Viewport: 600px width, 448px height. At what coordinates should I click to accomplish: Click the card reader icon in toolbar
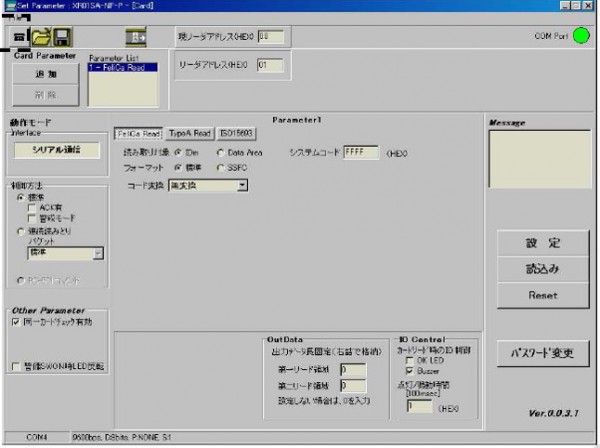pos(13,39)
